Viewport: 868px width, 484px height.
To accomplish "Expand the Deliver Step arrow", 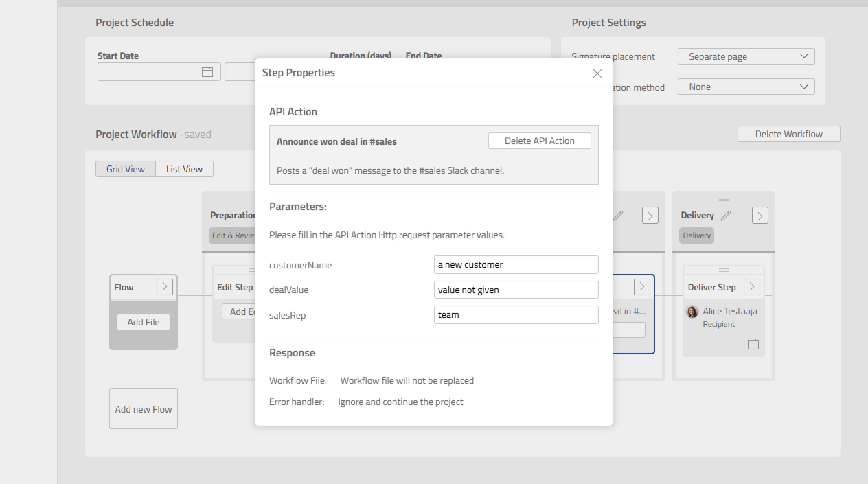I will tap(752, 287).
